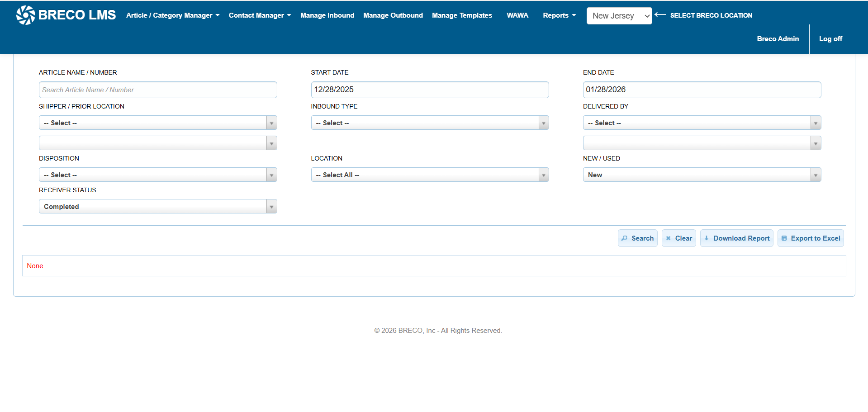Go to Manage Inbound page
Screen dimensions: 868x412
coord(327,15)
